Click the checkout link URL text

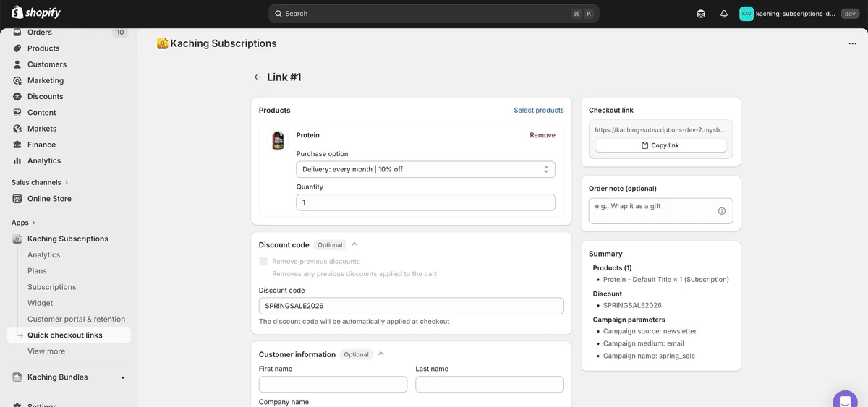[x=660, y=130]
